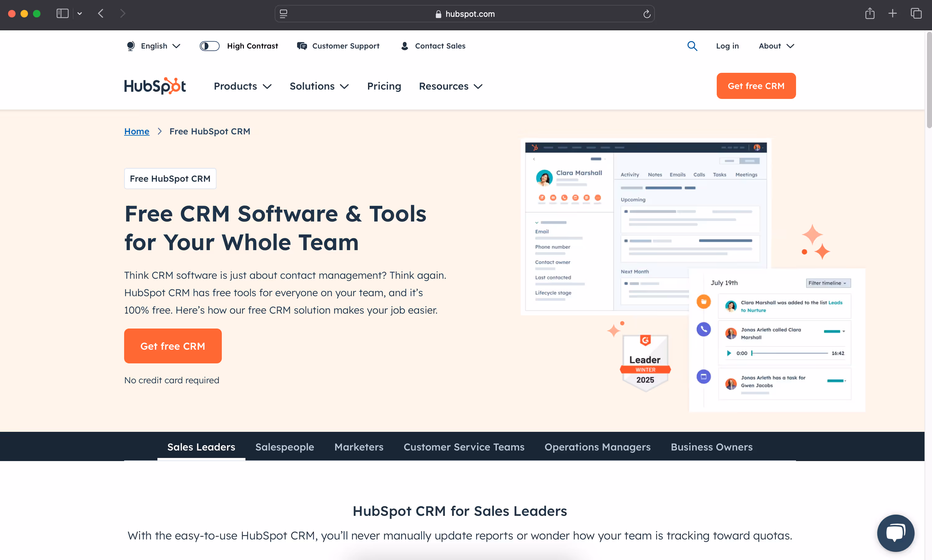932x560 pixels.
Task: Expand the Products menu
Action: click(243, 86)
